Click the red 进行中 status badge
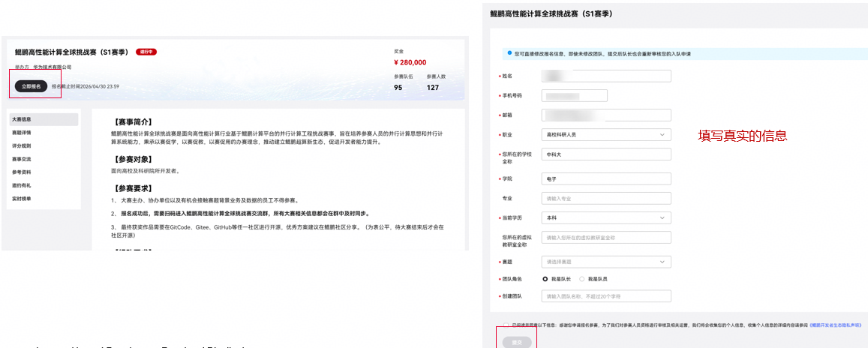 147,52
